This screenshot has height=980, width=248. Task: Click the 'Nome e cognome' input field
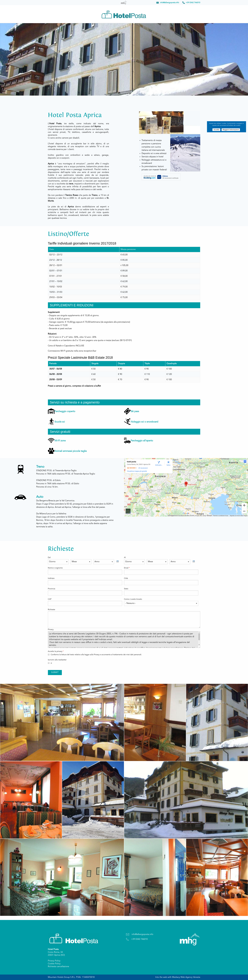coord(85,572)
